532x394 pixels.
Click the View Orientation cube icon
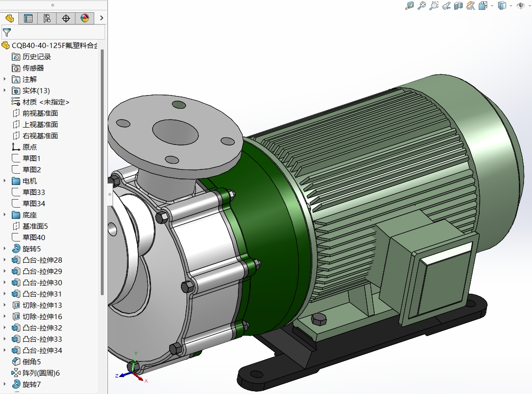click(483, 6)
